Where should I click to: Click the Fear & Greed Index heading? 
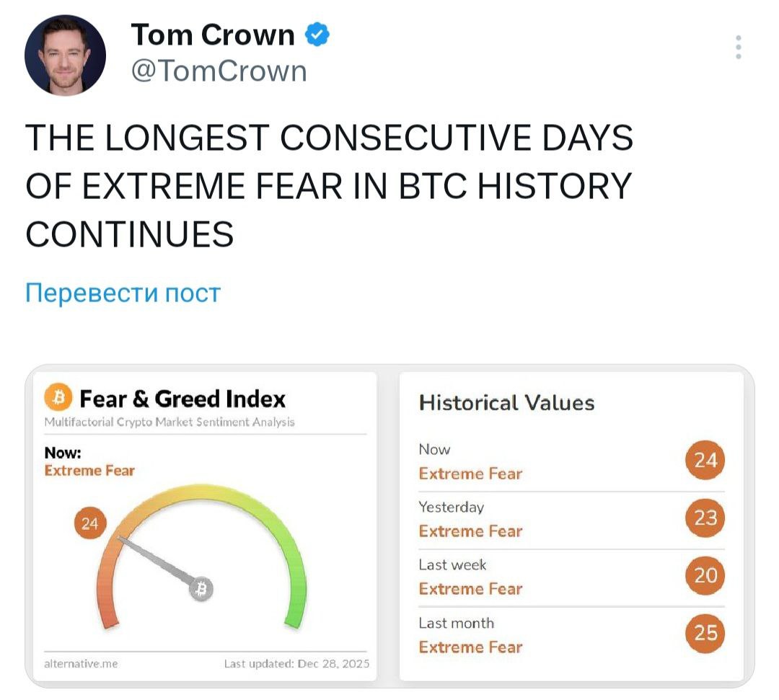coord(182,399)
